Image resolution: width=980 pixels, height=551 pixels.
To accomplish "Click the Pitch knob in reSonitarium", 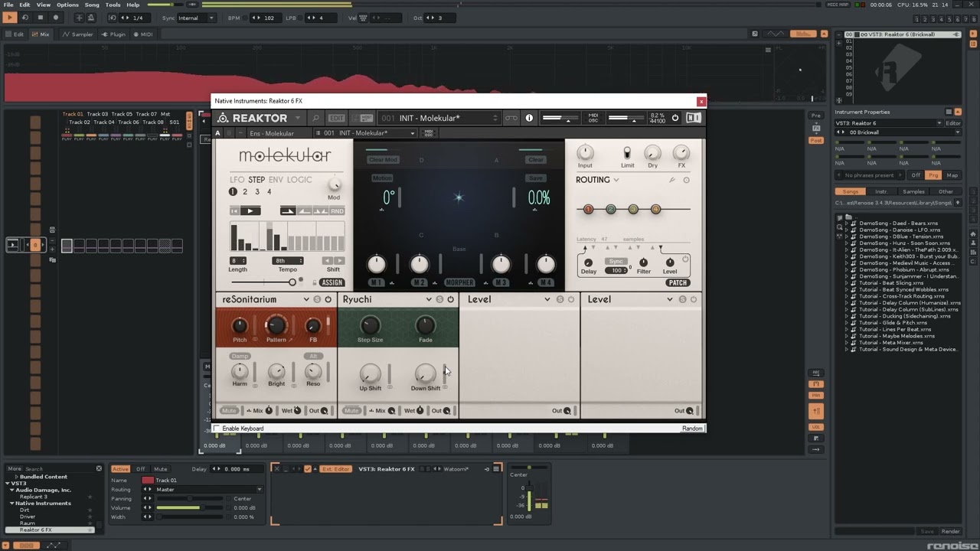I will 240,326.
